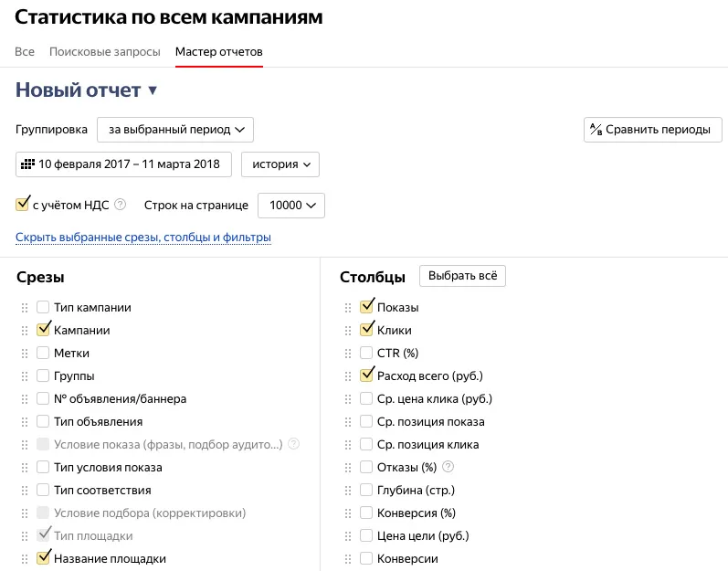
Task: Click drag handle beside Ср. позиция клика
Action: pos(348,445)
